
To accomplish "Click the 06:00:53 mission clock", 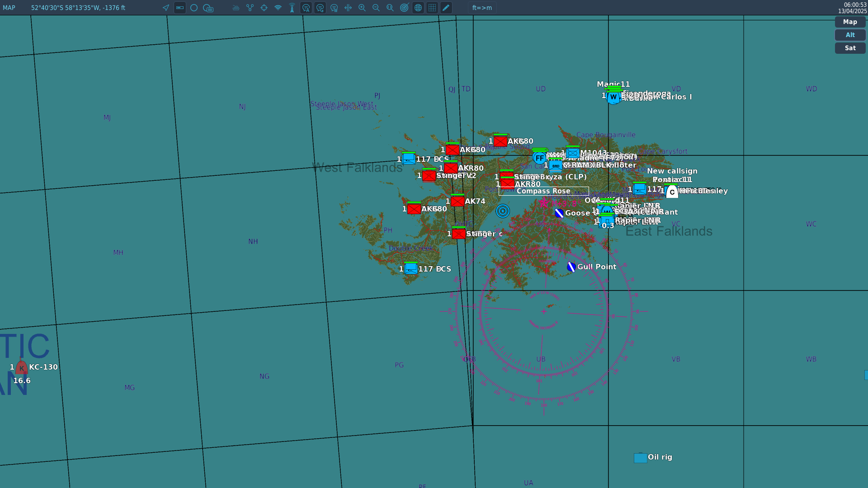I will [855, 5].
